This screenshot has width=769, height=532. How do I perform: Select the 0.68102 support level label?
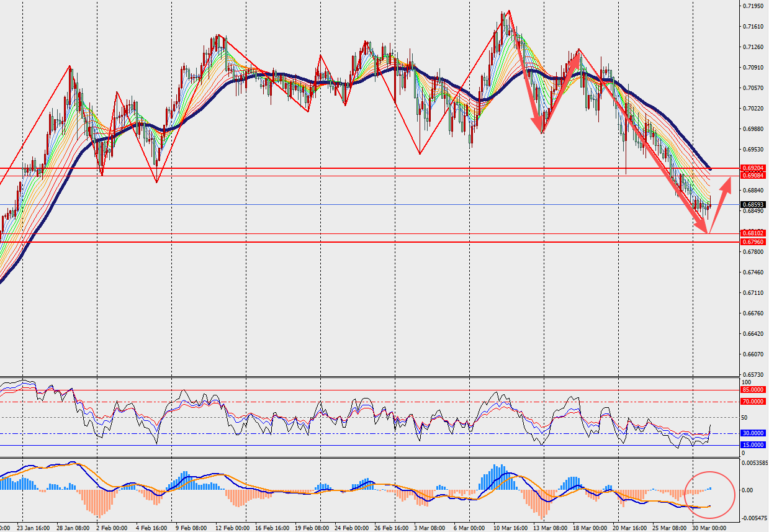753,233
